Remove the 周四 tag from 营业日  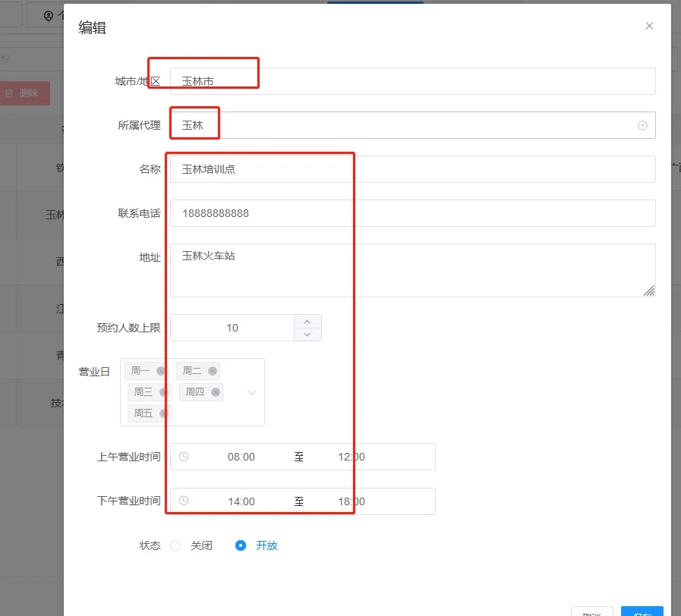click(216, 392)
